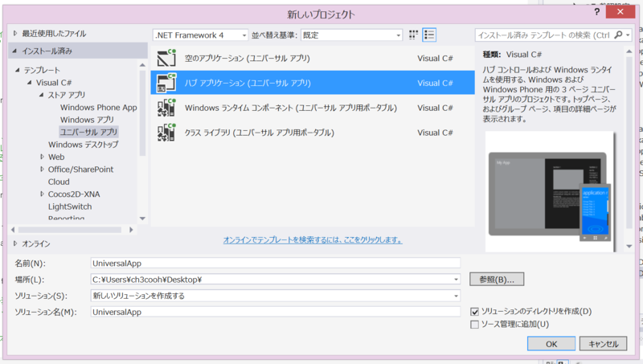Viewport: 643px width, 364px height.
Task: Open the search options dropdown arrow
Action: [x=628, y=35]
